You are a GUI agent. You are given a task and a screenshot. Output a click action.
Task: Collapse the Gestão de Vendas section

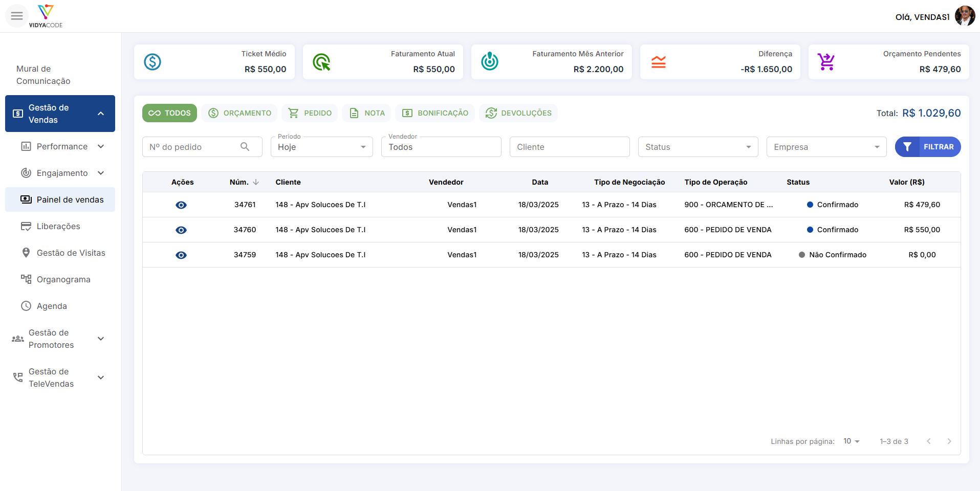coord(101,114)
